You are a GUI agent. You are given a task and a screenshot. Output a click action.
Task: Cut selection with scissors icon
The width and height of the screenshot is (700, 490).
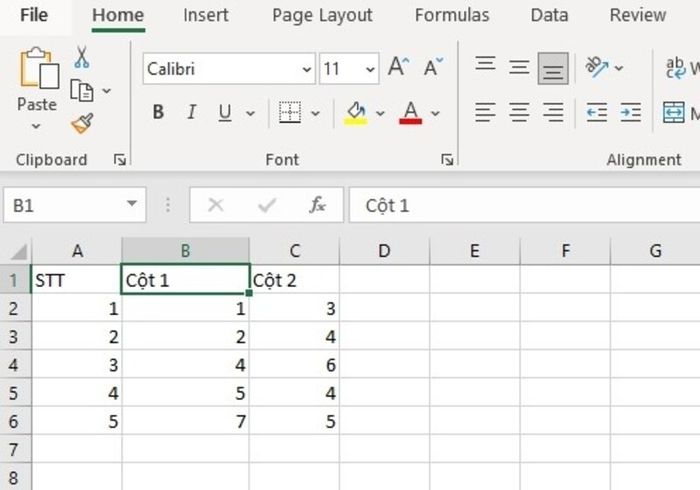(81, 57)
